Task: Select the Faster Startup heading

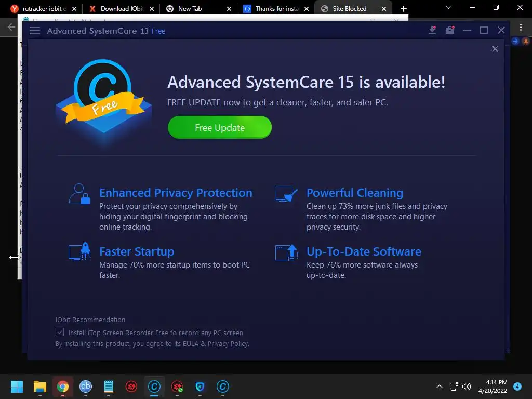Action: click(137, 251)
